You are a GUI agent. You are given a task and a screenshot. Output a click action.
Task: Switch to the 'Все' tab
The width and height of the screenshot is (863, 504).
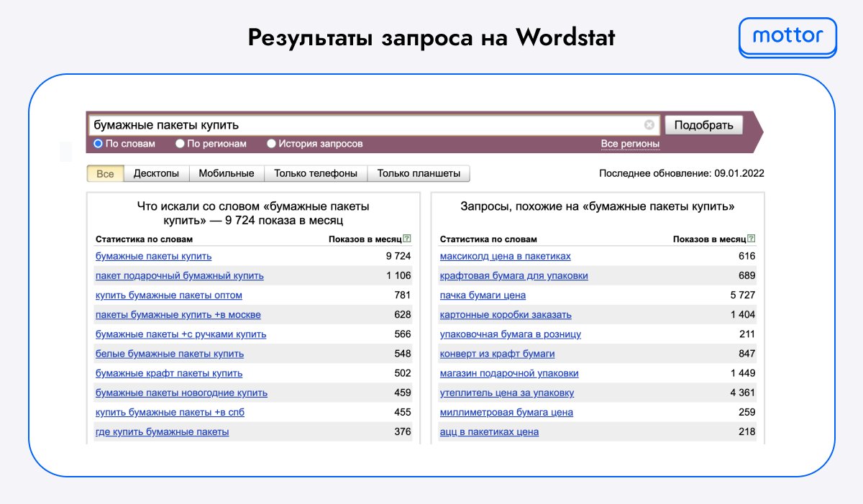pos(105,173)
